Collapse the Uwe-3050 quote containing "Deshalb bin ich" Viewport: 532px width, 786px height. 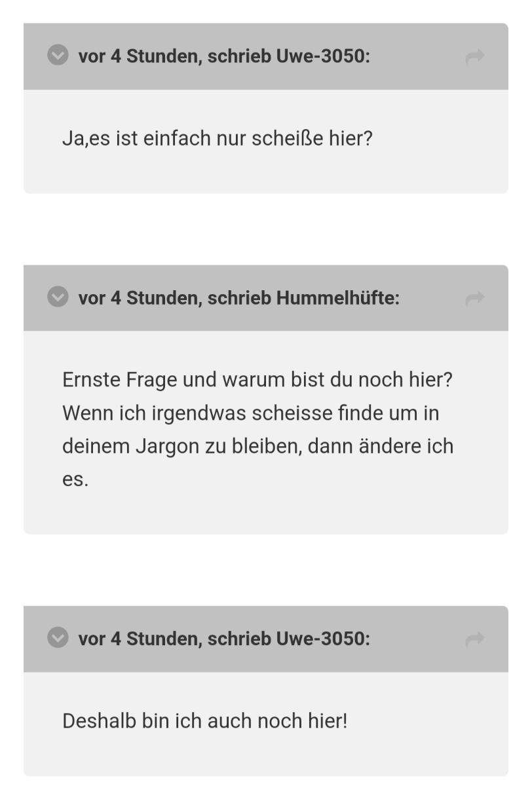pyautogui.click(x=58, y=639)
